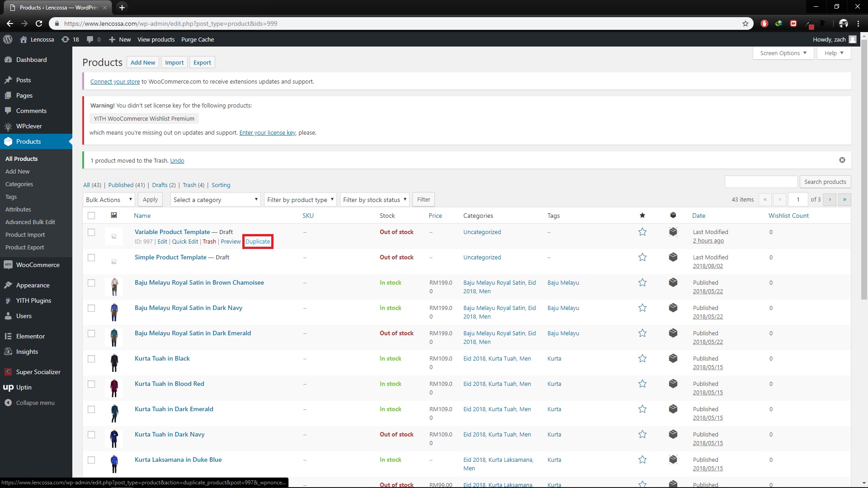This screenshot has height=488, width=868.
Task: Check the Kurta Tuah in Blood Red row
Action: point(91,384)
